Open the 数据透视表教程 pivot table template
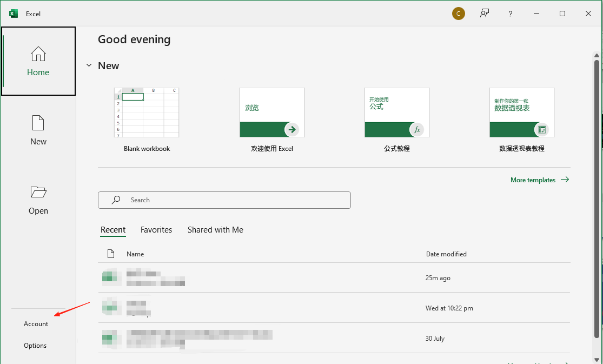The height and width of the screenshot is (364, 603). click(521, 112)
